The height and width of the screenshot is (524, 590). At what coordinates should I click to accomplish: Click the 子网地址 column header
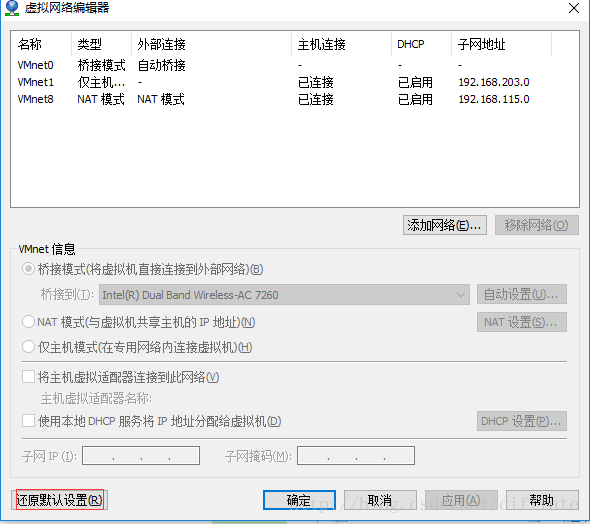click(502, 44)
